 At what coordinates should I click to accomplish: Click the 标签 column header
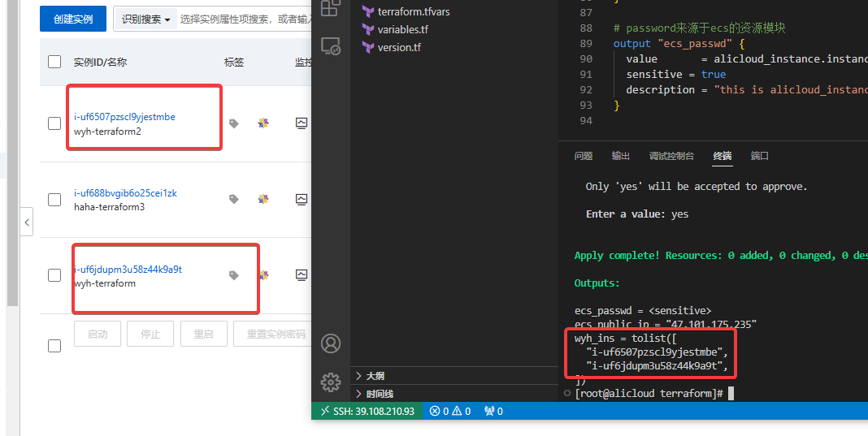[233, 62]
